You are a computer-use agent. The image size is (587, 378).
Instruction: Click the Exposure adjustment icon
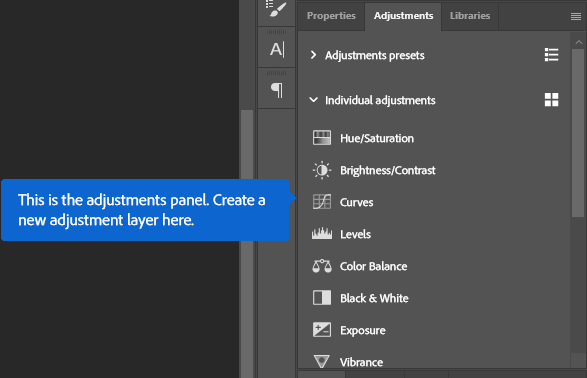(322, 330)
